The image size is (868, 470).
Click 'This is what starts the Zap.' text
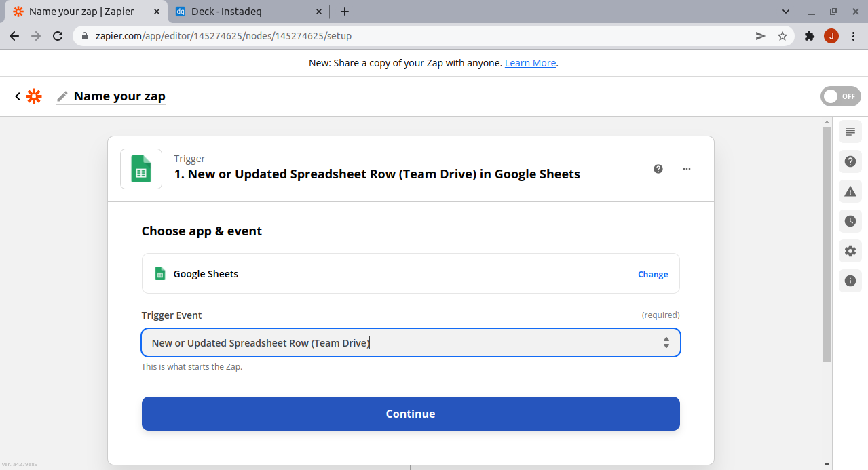coord(192,367)
